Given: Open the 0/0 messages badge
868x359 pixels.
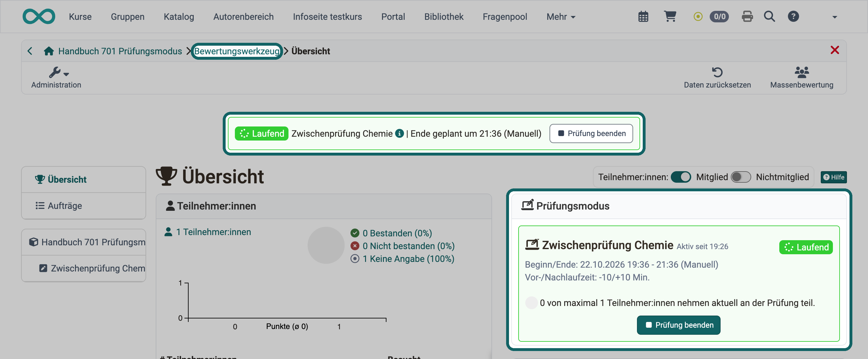Looking at the screenshot, I should pos(719,17).
